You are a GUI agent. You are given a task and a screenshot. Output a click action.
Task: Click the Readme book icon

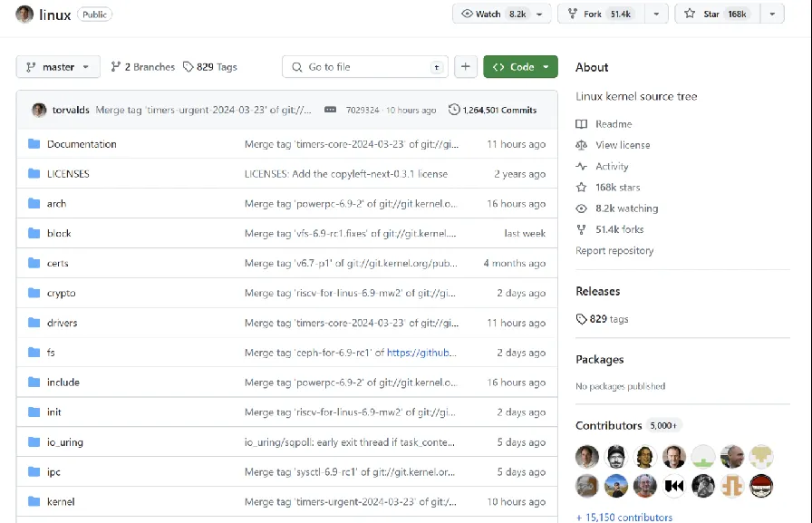(x=582, y=124)
